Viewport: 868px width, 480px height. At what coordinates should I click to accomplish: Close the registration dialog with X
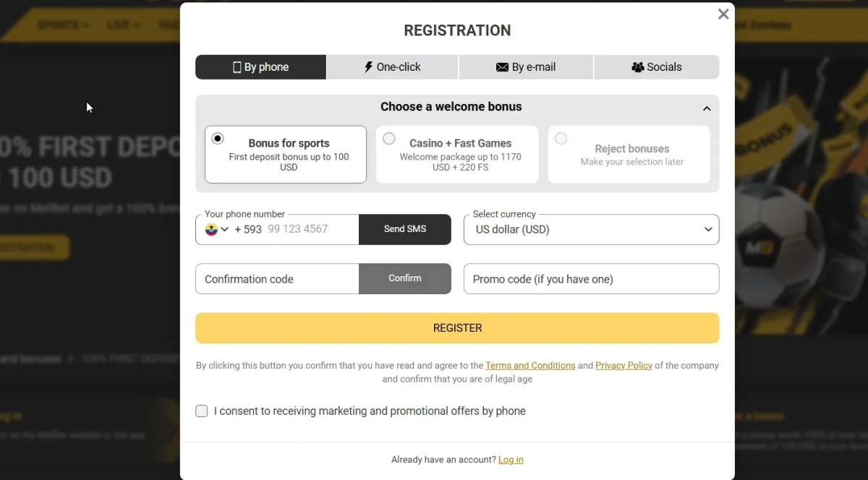[x=723, y=14]
